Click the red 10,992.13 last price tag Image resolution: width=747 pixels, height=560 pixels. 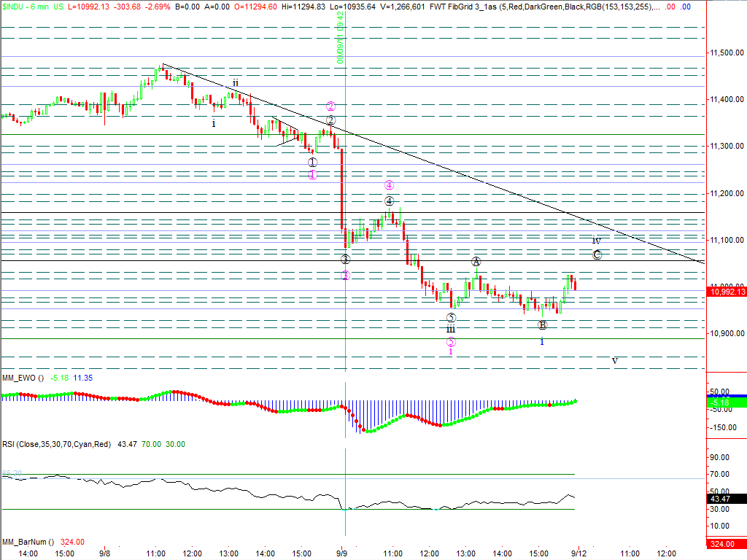727,292
